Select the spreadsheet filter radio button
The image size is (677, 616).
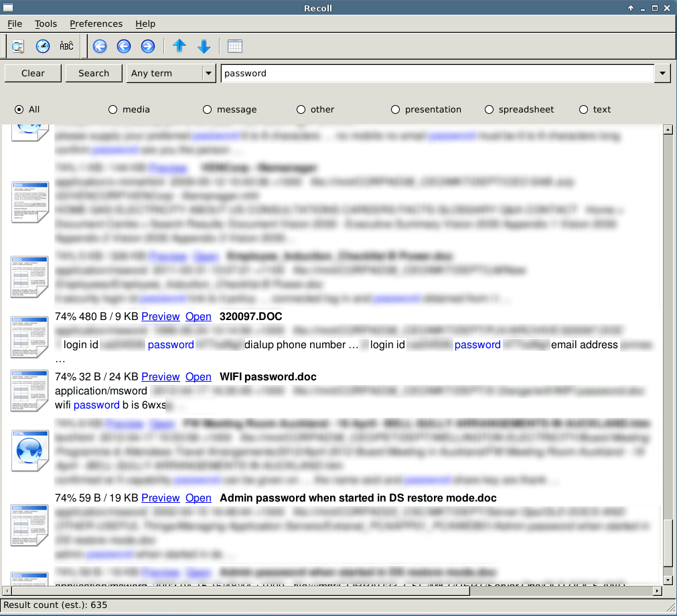click(x=489, y=110)
